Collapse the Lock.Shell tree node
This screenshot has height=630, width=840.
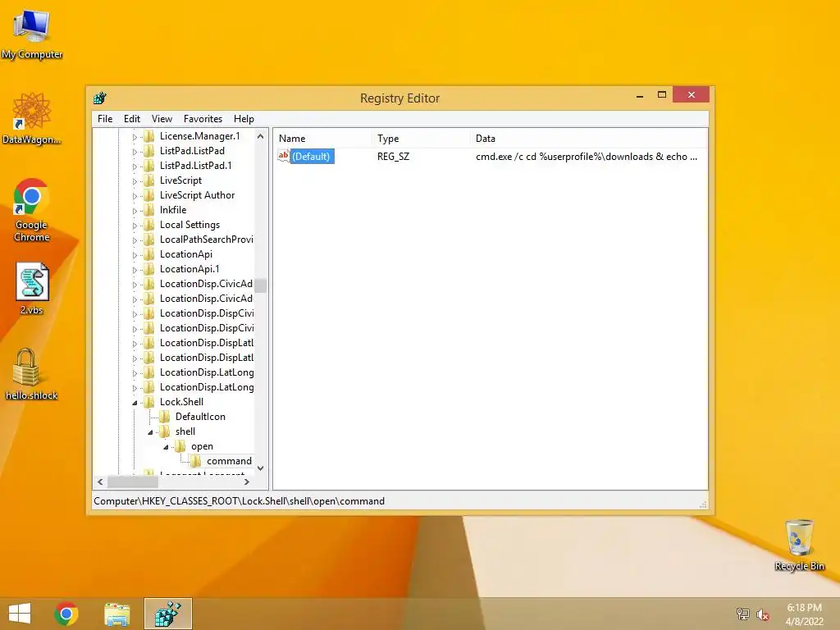pyautogui.click(x=135, y=402)
